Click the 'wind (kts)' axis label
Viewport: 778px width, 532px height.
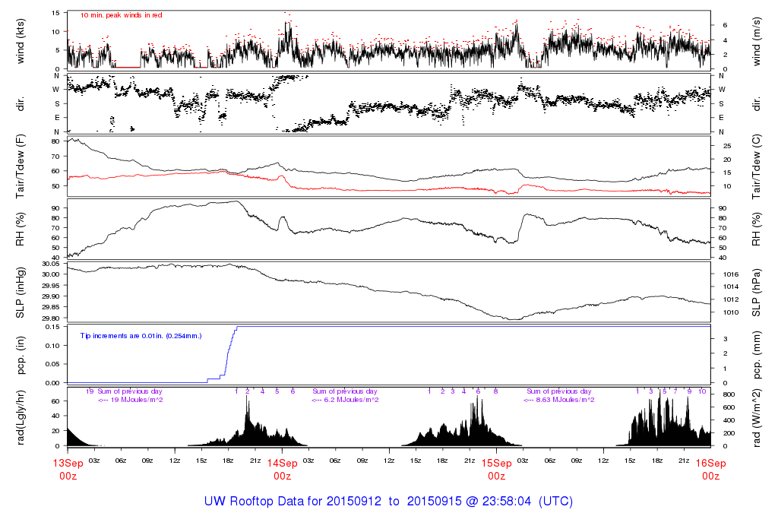(x=21, y=41)
